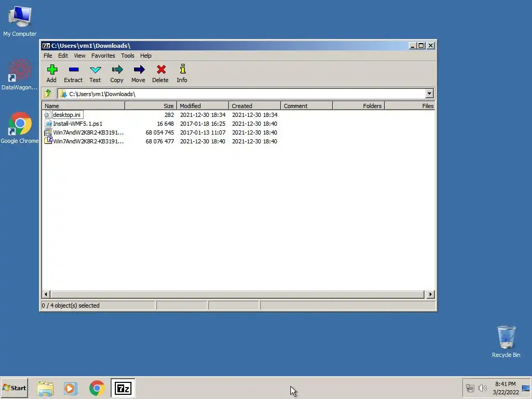The image size is (532, 399).
Task: Click modified date 2017-01-13 11:07
Action: (x=203, y=132)
